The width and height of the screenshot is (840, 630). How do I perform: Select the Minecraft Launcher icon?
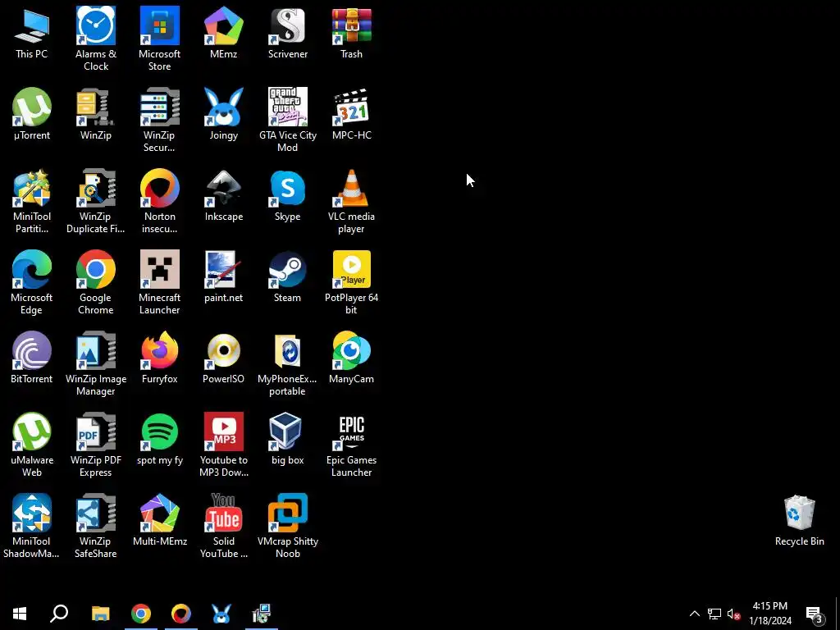tap(160, 282)
